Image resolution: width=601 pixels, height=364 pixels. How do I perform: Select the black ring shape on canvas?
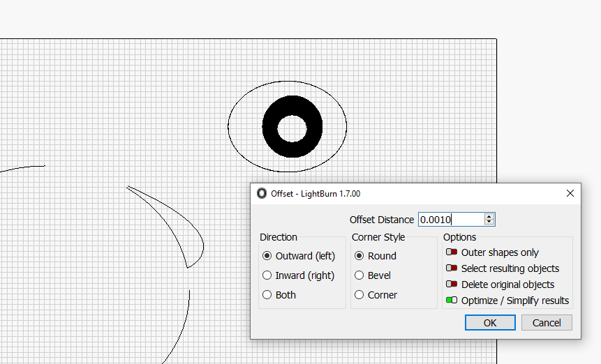[x=270, y=128]
